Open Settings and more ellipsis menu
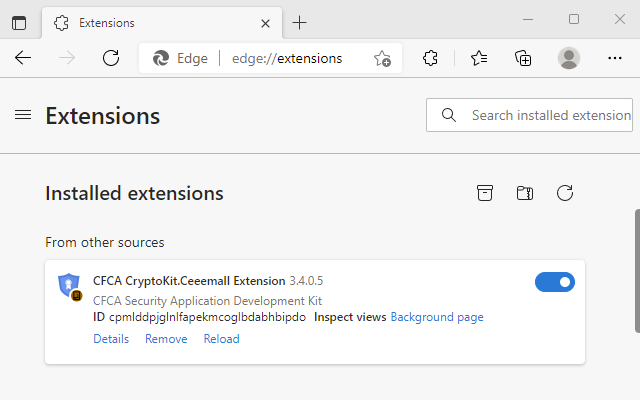Screen dimensions: 640x400 tap(615, 58)
